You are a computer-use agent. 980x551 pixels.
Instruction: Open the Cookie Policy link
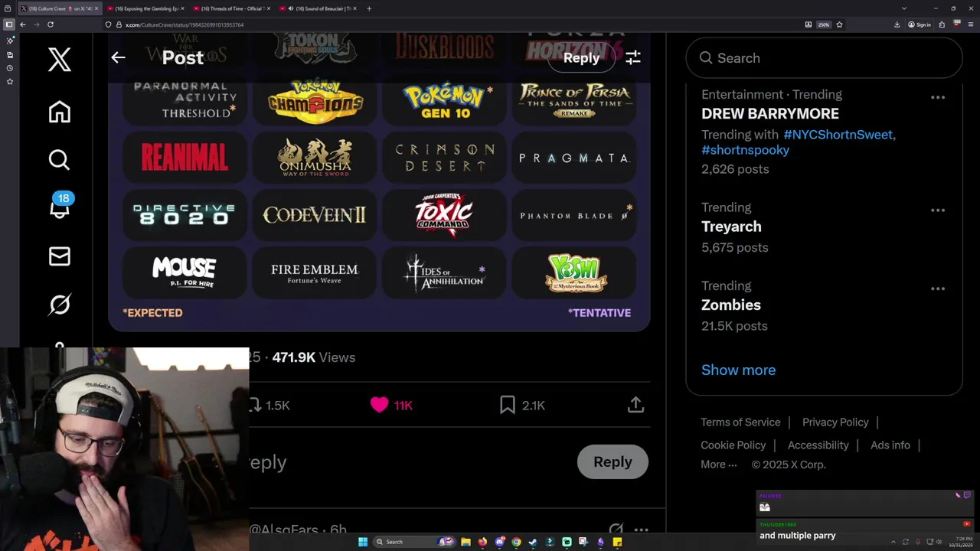tap(733, 445)
